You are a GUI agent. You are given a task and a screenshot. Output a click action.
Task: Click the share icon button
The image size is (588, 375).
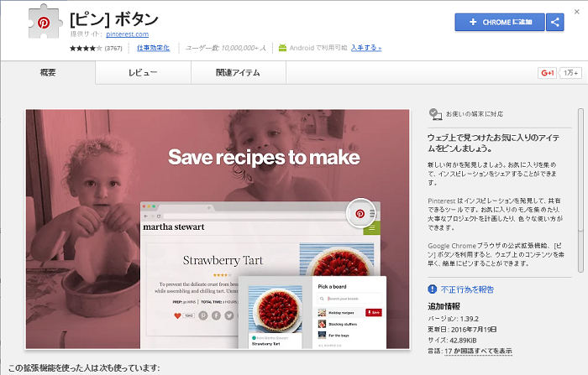(x=555, y=22)
